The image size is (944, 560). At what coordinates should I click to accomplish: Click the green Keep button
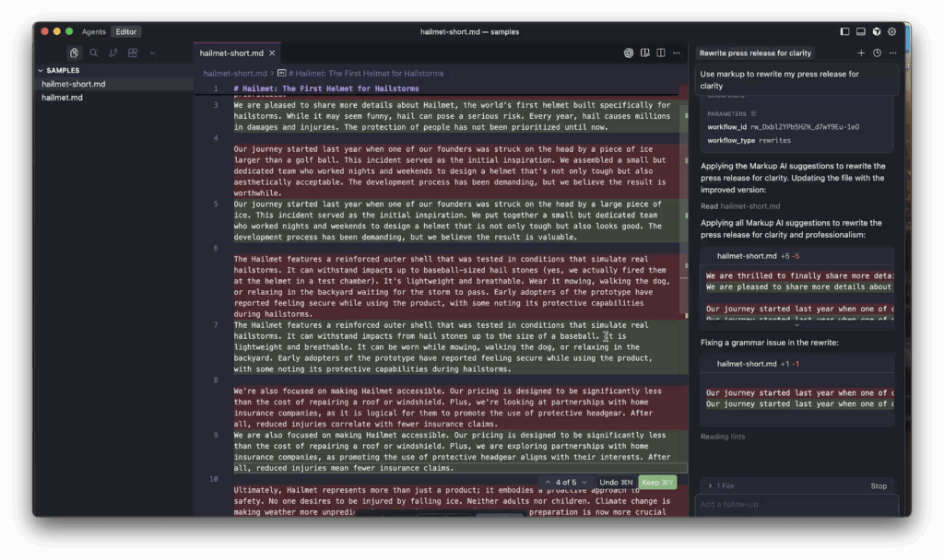click(656, 481)
